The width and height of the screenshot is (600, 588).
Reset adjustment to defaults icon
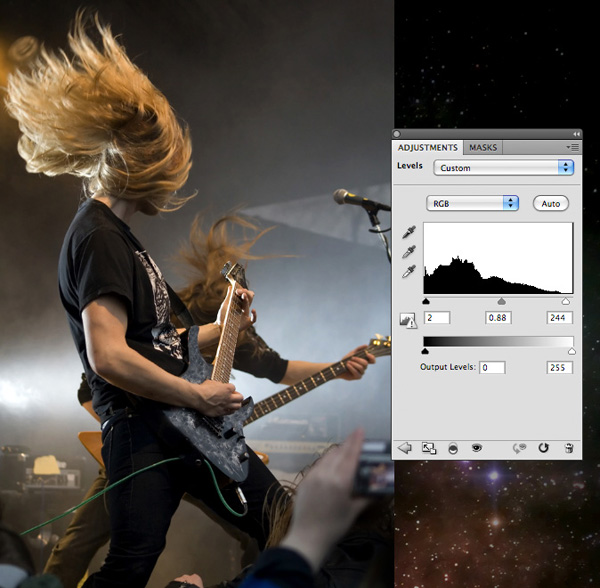(x=543, y=448)
